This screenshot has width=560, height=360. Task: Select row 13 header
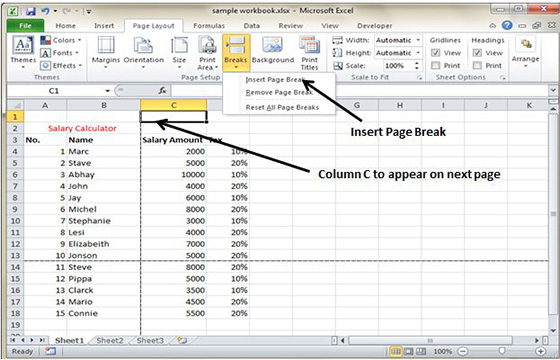15,255
